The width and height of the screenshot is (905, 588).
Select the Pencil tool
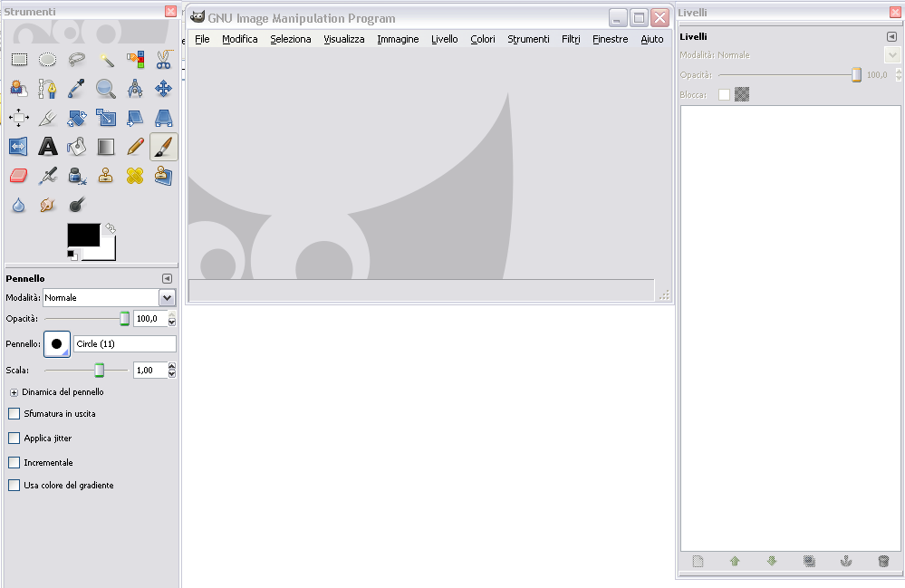click(135, 147)
